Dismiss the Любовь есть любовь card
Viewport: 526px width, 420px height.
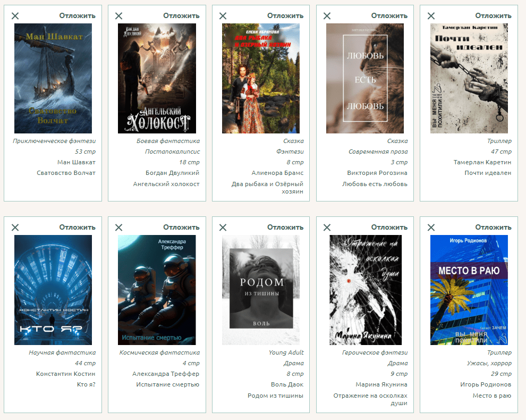(x=327, y=16)
